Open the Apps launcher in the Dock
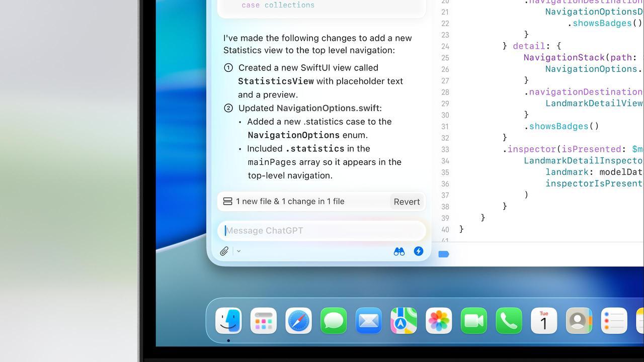 coord(264,321)
